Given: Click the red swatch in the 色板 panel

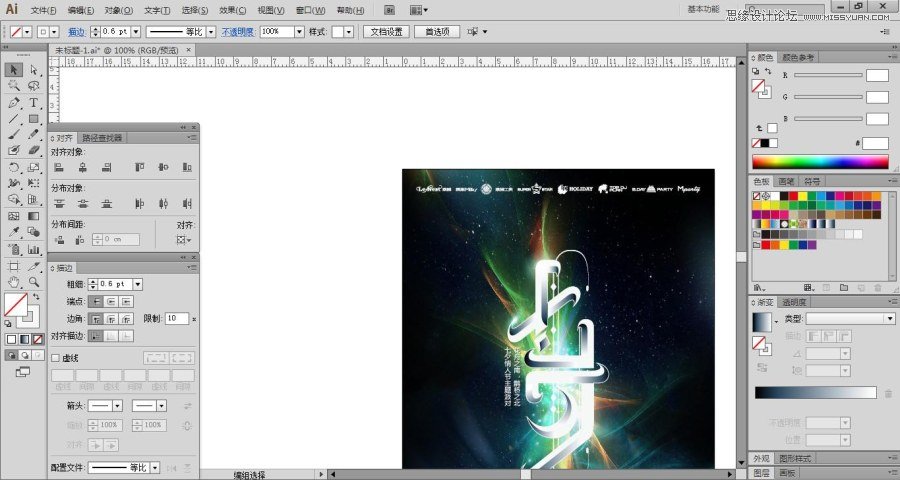Looking at the screenshot, I should [x=793, y=196].
